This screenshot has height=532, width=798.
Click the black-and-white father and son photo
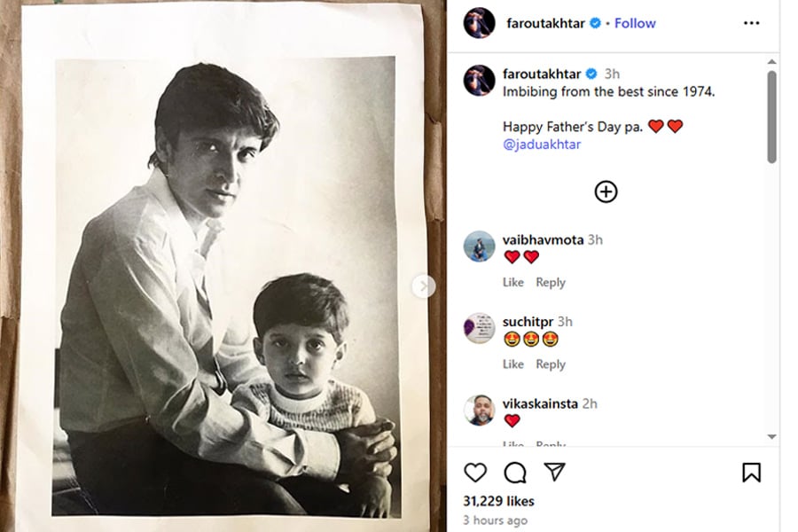point(226,286)
